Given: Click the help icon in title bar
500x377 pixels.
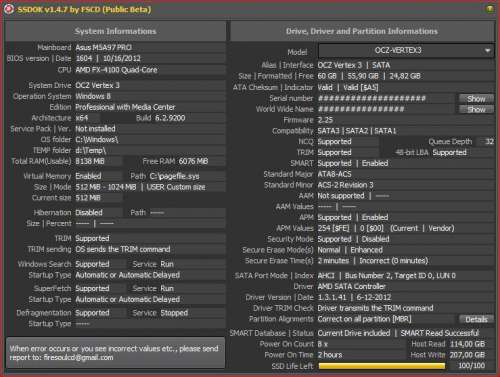Looking at the screenshot, I should pyautogui.click(x=490, y=9).
